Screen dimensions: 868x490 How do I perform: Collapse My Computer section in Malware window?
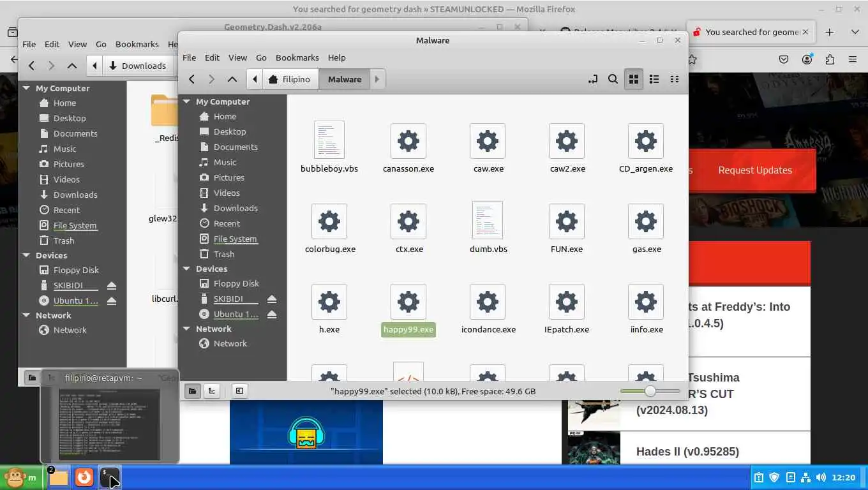187,101
